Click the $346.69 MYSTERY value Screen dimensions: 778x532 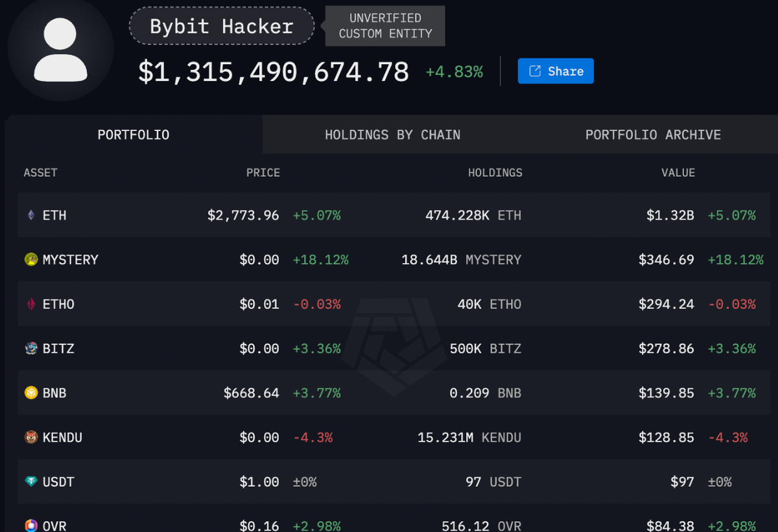click(666, 260)
